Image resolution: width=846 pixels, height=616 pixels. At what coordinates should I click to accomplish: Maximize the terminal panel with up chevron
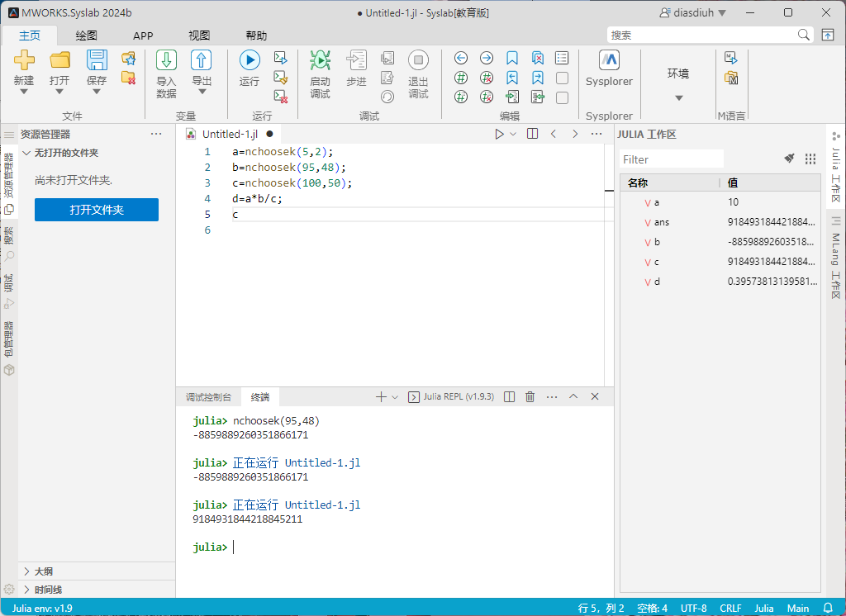coord(573,396)
